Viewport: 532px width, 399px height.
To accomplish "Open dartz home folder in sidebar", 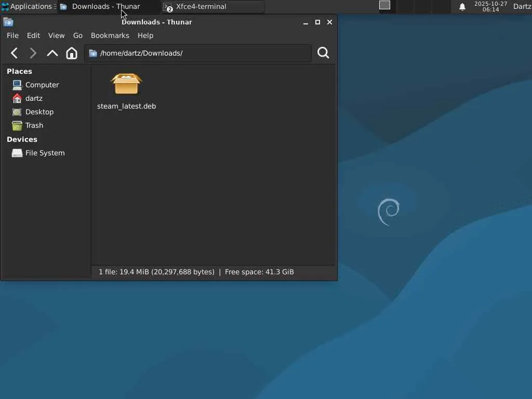I will point(28,98).
